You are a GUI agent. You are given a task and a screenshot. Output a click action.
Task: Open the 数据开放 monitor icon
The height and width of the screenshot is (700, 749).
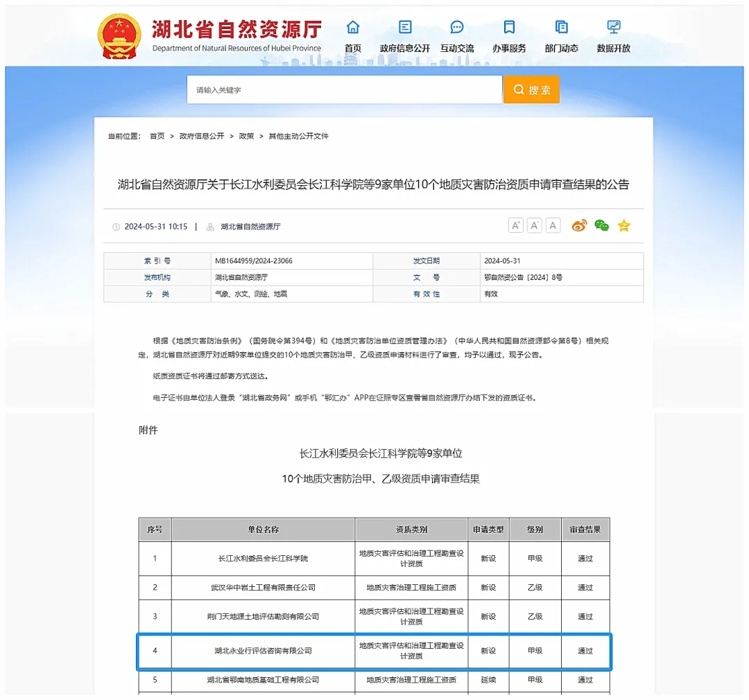point(613,27)
